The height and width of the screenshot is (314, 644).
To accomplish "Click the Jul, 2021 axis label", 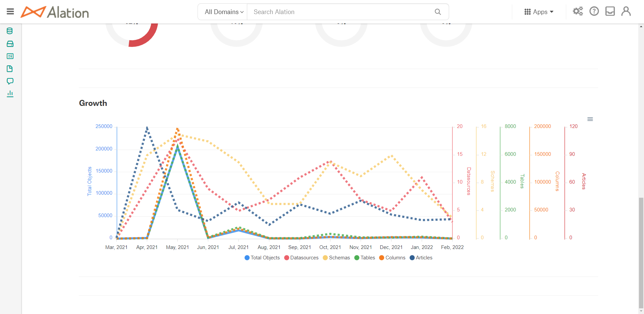I will coord(238,247).
